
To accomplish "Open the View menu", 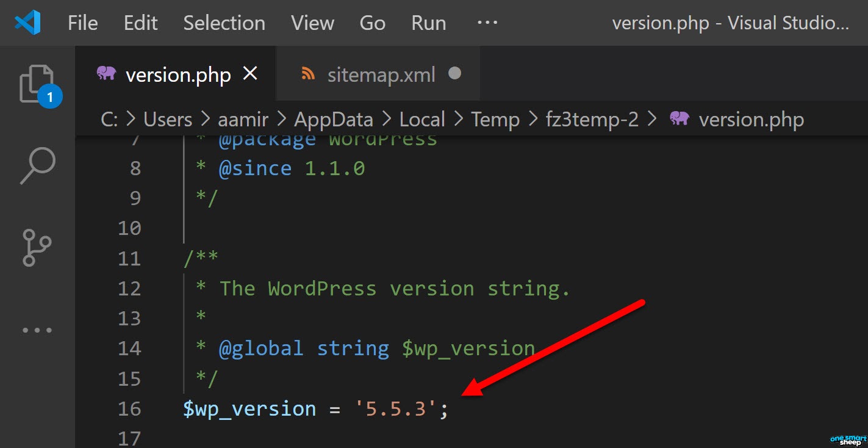I will pyautogui.click(x=312, y=23).
